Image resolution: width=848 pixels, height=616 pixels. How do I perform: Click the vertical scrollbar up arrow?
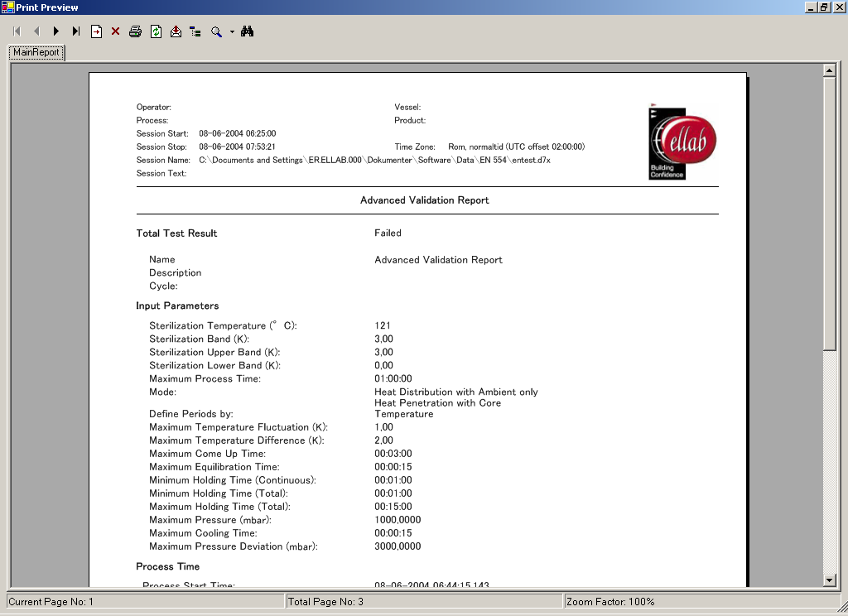point(830,70)
